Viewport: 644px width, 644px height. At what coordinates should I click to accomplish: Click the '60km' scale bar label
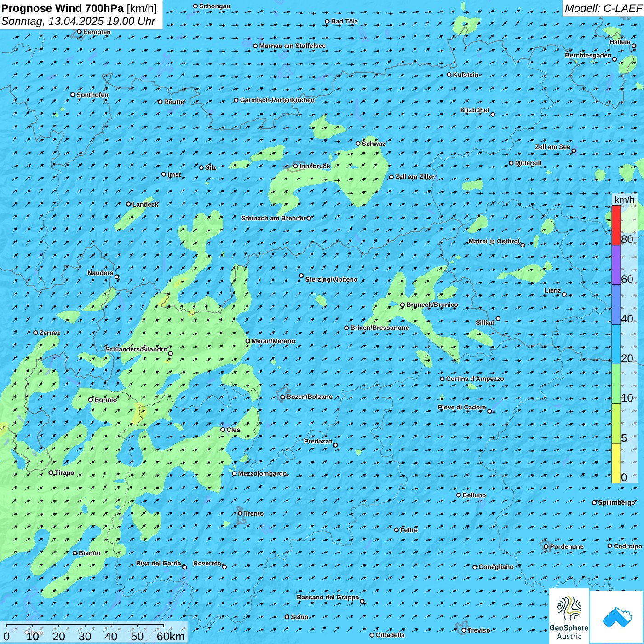point(171,636)
